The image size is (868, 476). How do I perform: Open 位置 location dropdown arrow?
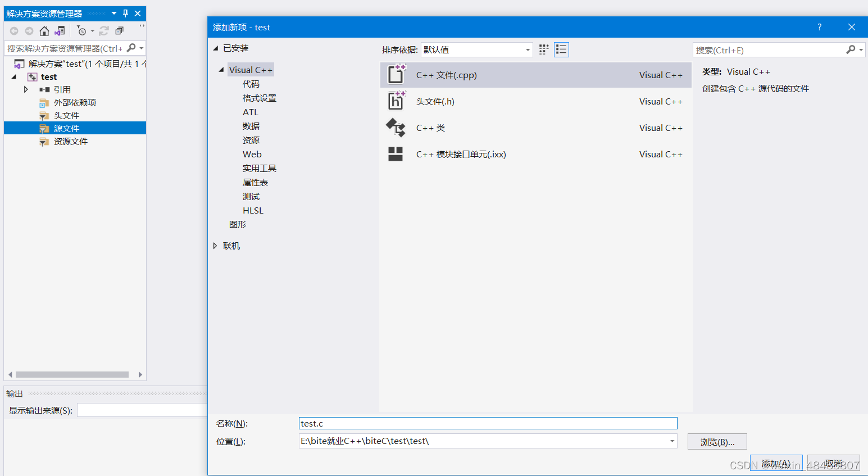pyautogui.click(x=672, y=441)
